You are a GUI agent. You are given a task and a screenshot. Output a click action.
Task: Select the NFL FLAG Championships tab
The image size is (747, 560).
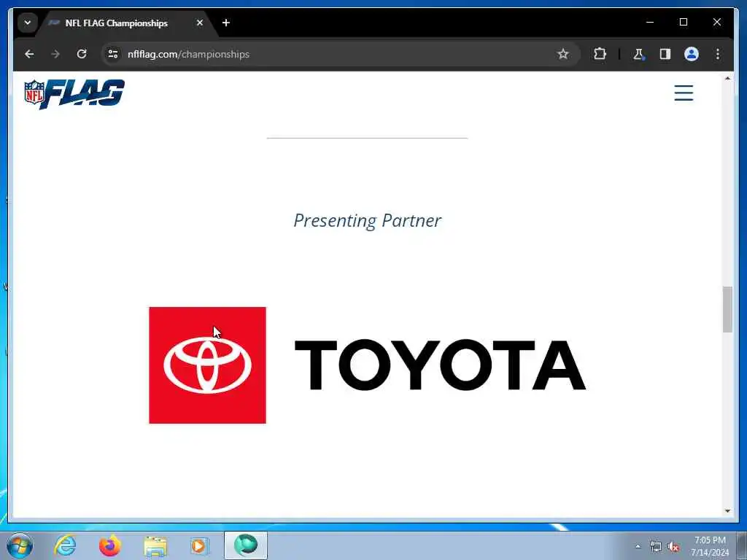tap(126, 23)
